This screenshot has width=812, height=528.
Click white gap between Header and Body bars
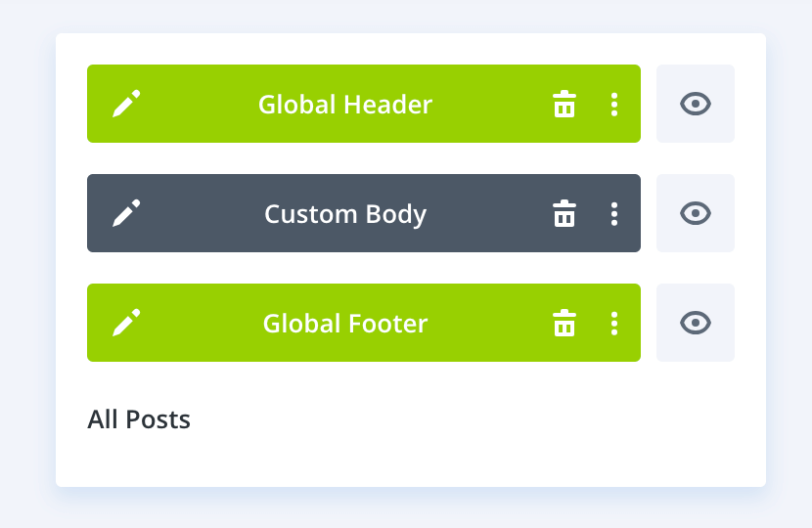pyautogui.click(x=364, y=158)
